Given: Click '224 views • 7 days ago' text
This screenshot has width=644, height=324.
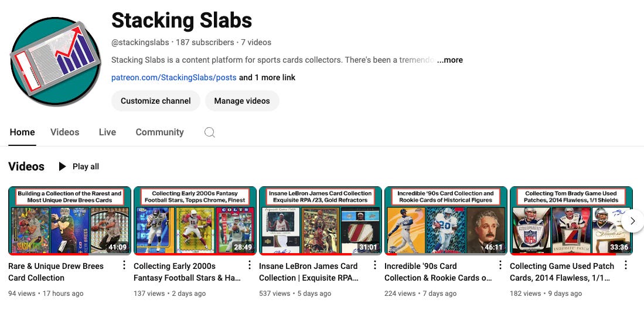Looking at the screenshot, I should (420, 294).
